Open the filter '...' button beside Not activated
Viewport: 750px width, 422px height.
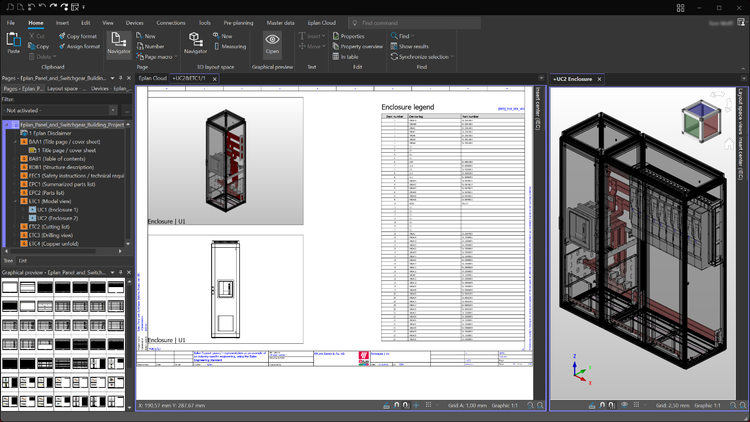click(x=126, y=110)
